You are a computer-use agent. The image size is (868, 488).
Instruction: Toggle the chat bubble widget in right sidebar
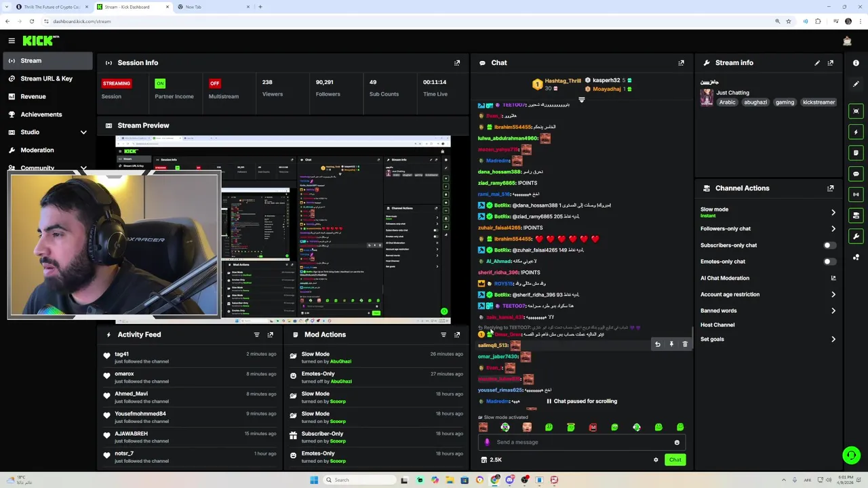tap(856, 174)
